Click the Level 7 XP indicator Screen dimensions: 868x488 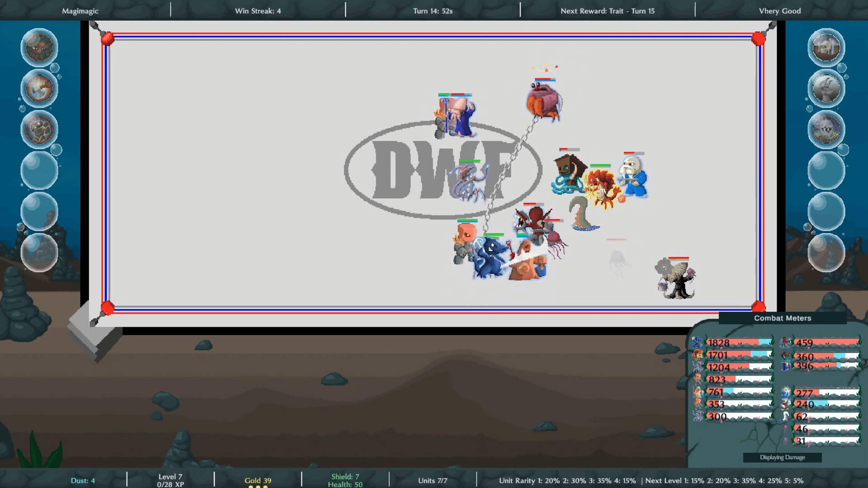[170, 480]
